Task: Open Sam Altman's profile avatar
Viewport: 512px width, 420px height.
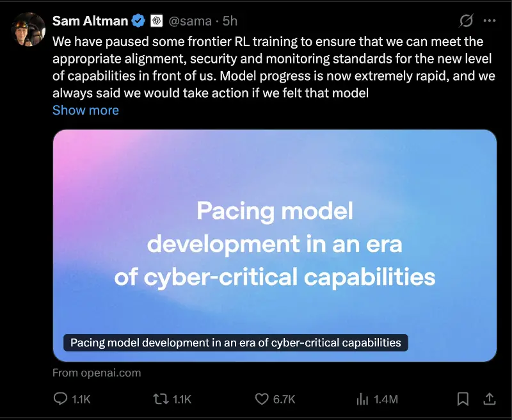Action: coord(28,29)
